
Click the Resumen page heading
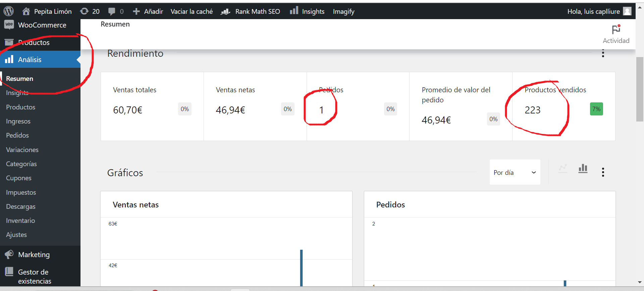point(115,24)
